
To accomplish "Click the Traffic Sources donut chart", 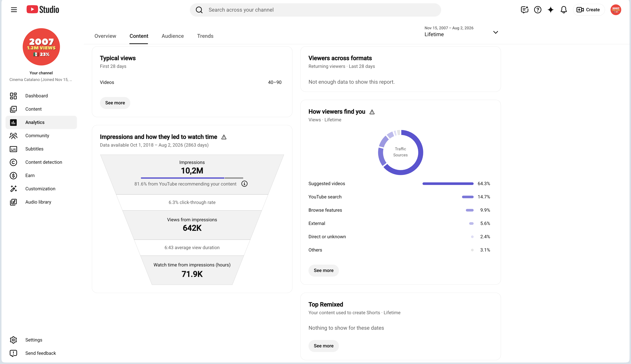I will click(x=400, y=152).
